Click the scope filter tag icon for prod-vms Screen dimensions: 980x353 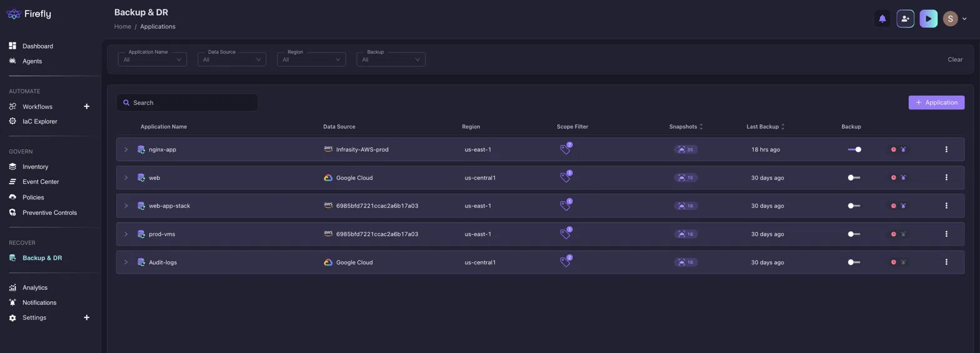566,234
